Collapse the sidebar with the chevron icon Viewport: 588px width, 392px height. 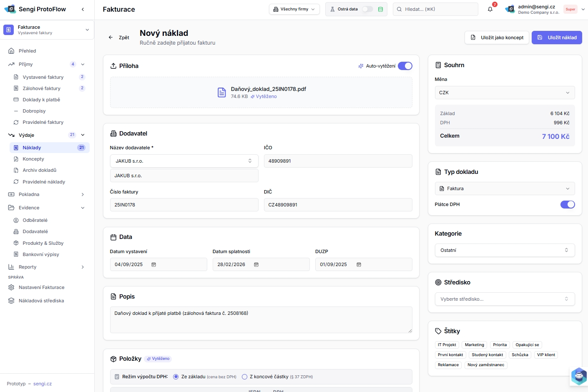83,9
